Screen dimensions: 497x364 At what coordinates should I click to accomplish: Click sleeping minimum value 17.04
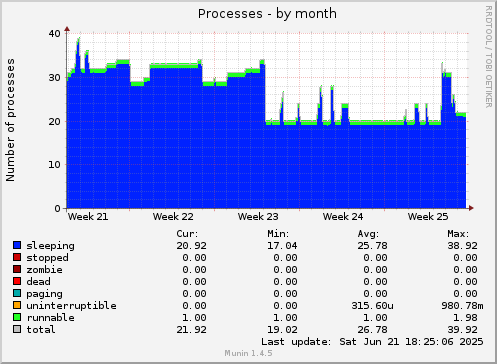tap(282, 246)
